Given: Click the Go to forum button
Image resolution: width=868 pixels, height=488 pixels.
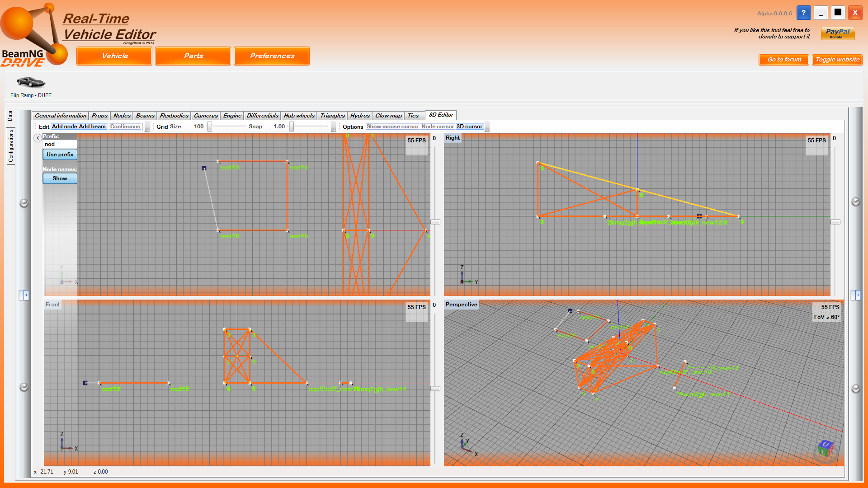Looking at the screenshot, I should (783, 60).
